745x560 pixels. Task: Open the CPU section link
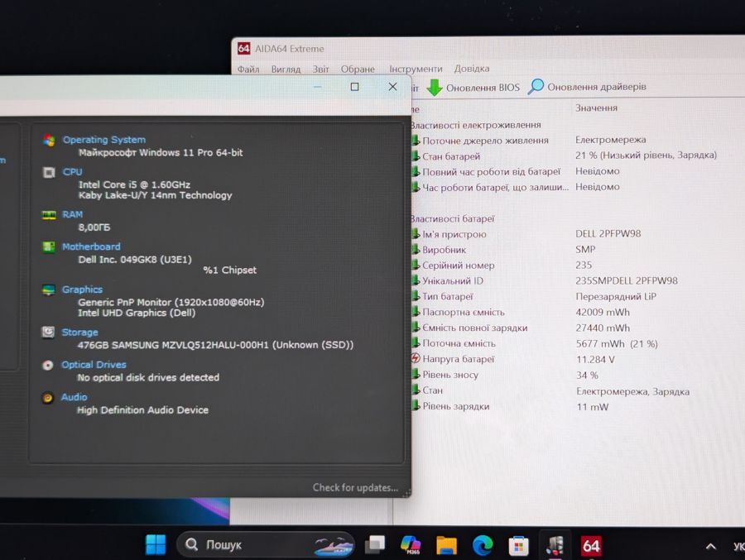coord(72,172)
